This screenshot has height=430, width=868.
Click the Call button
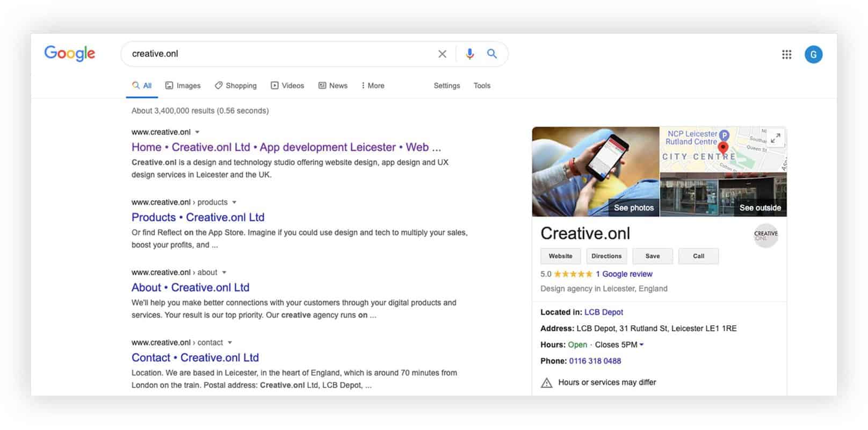[x=698, y=256]
